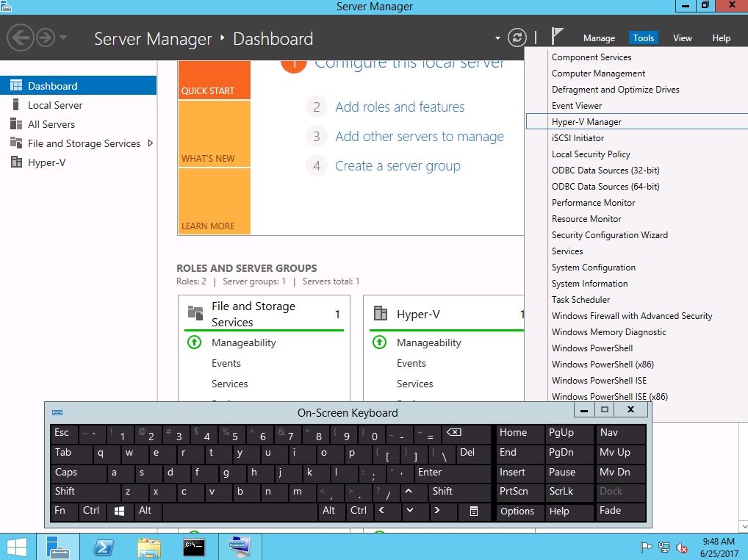Open the Manage menu
This screenshot has width=748, height=560.
tap(599, 38)
